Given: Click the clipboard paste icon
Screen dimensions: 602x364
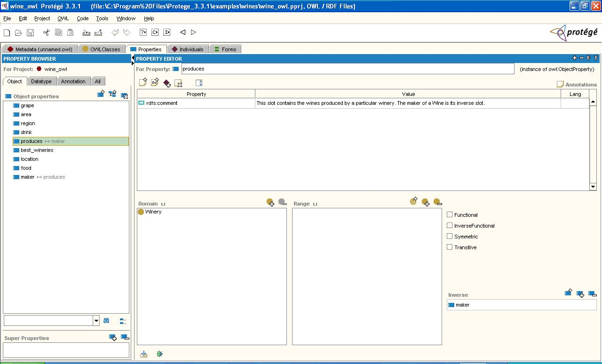Looking at the screenshot, I should [x=70, y=32].
